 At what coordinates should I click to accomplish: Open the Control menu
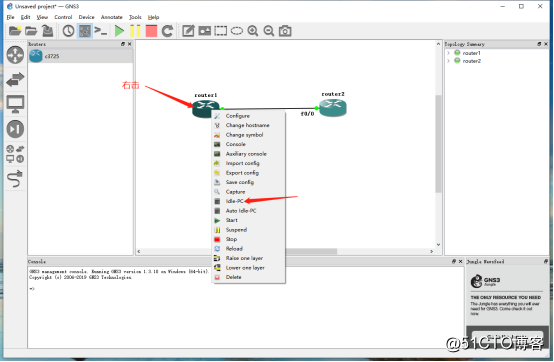[x=63, y=17]
